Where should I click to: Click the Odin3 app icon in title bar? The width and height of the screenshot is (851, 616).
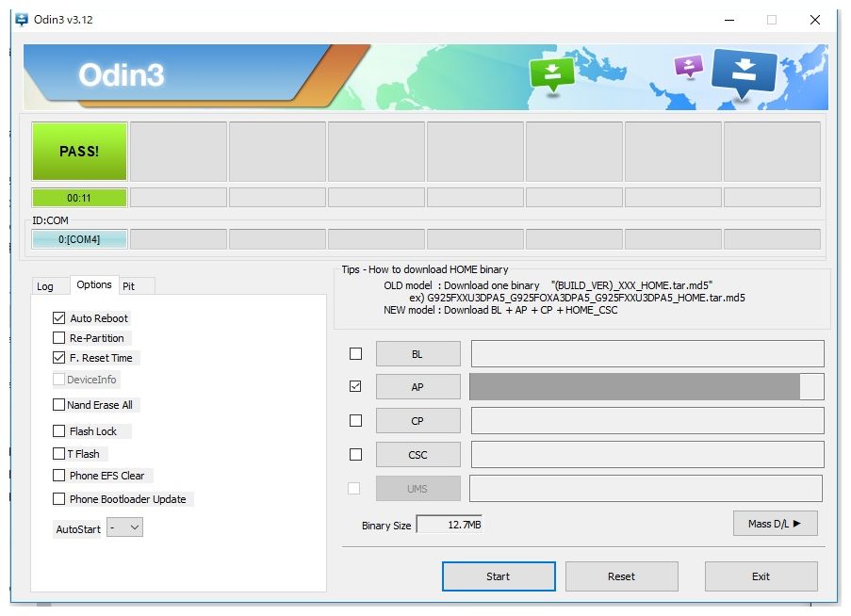[x=22, y=20]
